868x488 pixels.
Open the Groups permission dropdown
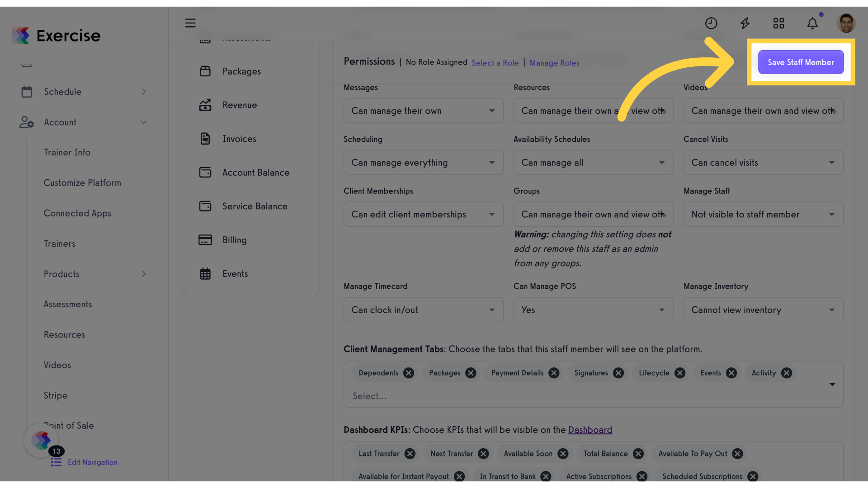[594, 214]
